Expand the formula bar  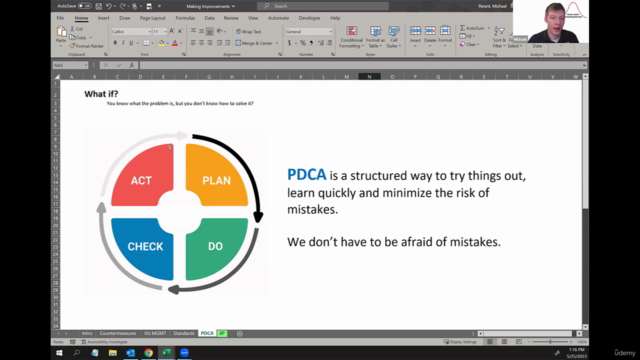click(584, 65)
